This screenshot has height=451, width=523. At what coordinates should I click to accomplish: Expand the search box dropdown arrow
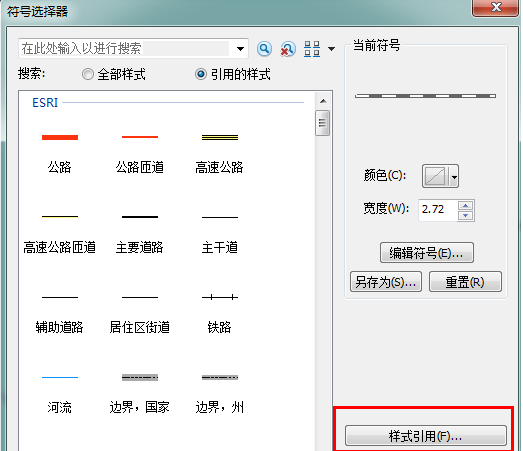[240, 49]
